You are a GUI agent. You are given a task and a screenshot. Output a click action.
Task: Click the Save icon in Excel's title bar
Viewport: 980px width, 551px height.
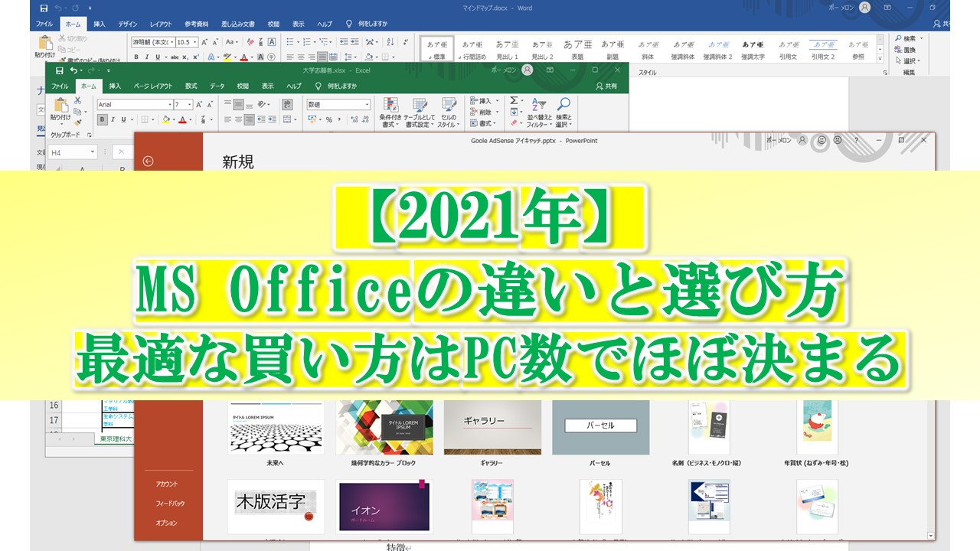coord(59,70)
